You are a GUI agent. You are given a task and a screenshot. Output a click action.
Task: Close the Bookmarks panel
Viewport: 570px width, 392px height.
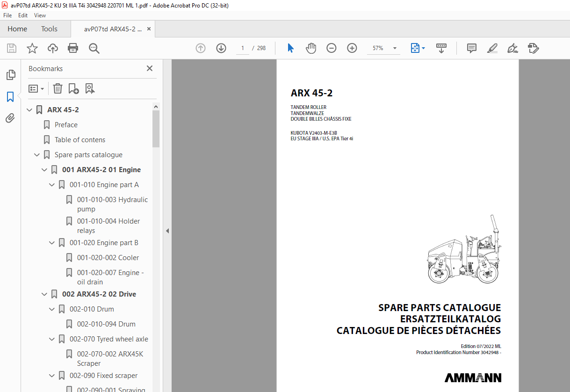coord(150,68)
